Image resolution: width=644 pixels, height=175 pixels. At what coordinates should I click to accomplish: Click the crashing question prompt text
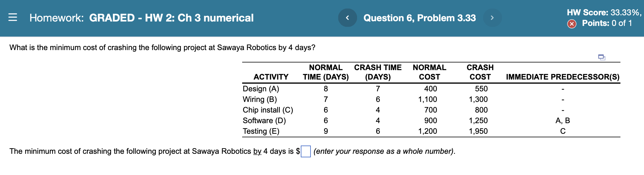pyautogui.click(x=162, y=47)
